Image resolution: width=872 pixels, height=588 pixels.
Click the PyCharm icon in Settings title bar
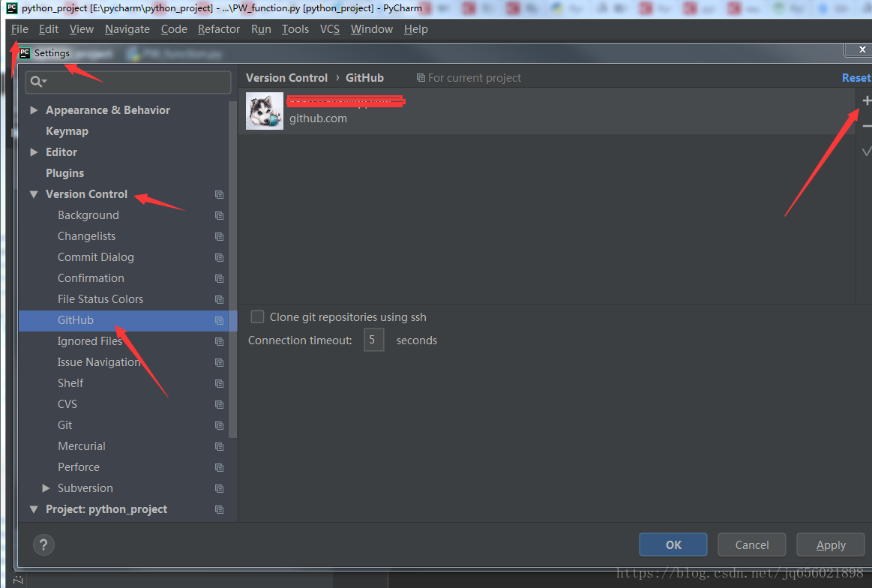25,52
